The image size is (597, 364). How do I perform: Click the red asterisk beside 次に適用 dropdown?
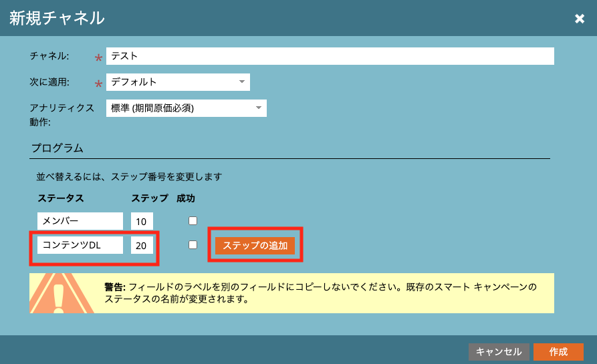click(x=99, y=84)
